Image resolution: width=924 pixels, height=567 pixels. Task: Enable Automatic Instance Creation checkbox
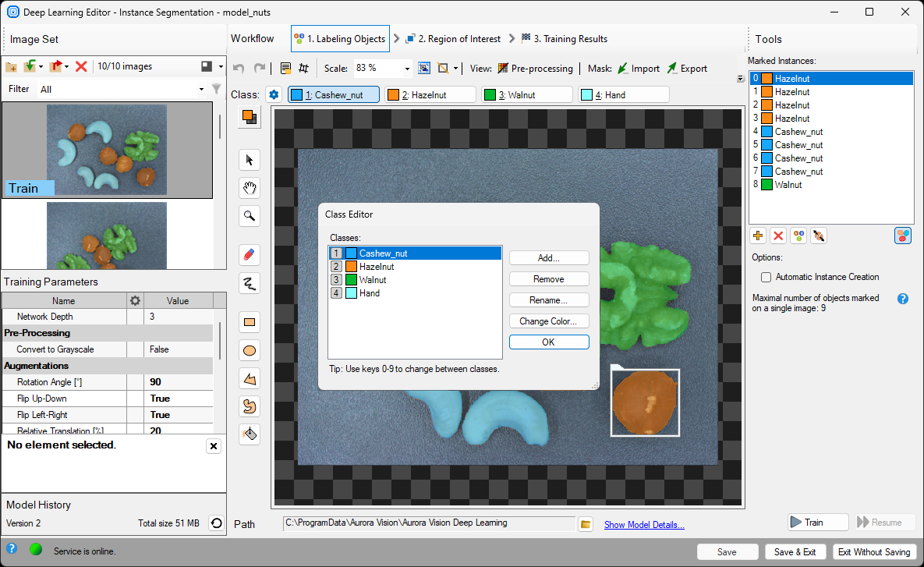point(766,277)
